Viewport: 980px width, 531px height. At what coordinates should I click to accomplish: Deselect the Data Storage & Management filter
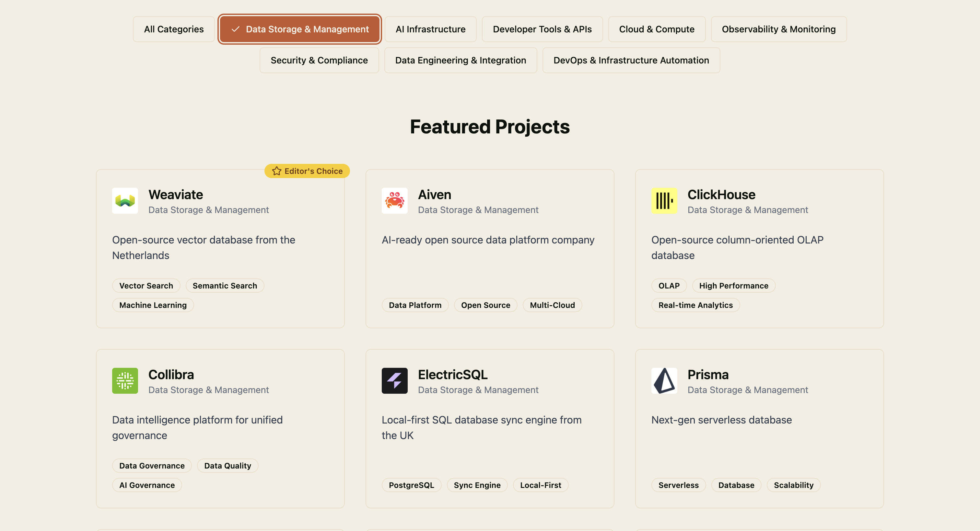pos(300,29)
